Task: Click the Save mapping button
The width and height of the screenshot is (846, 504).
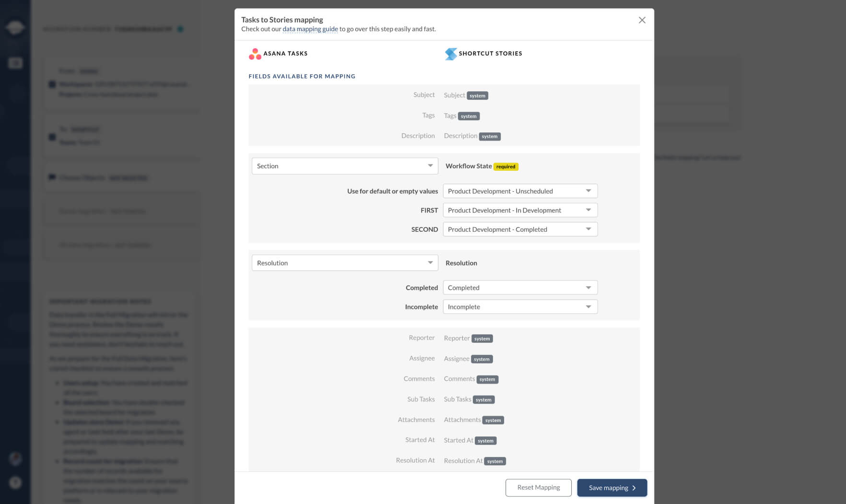Action: pos(612,488)
